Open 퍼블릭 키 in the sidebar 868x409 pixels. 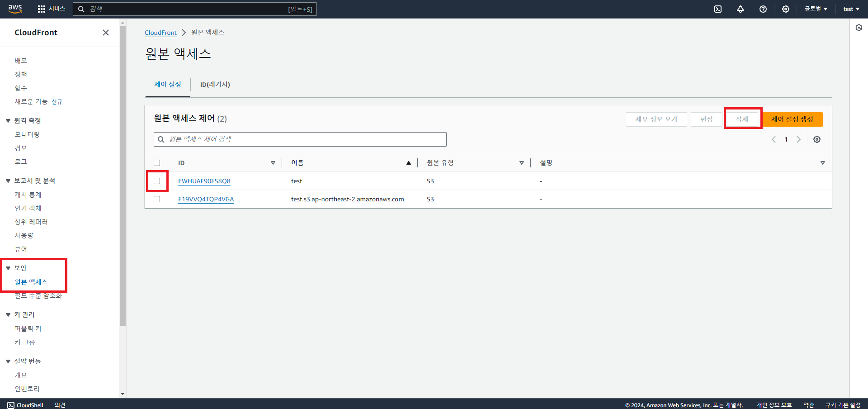pyautogui.click(x=28, y=328)
